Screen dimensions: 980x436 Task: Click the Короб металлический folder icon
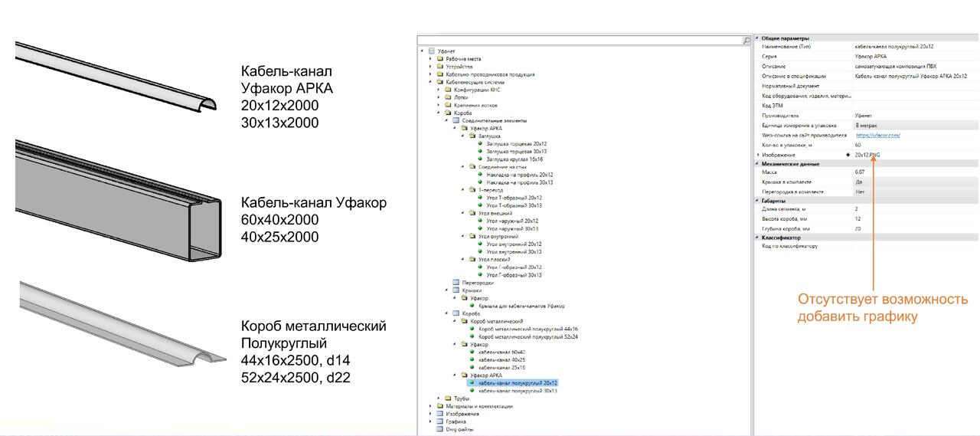pos(464,321)
